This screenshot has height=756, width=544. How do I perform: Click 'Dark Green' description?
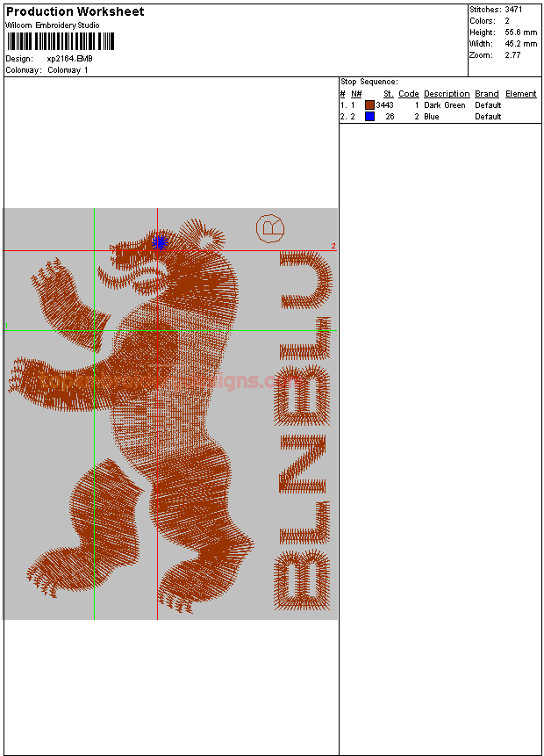coord(444,105)
